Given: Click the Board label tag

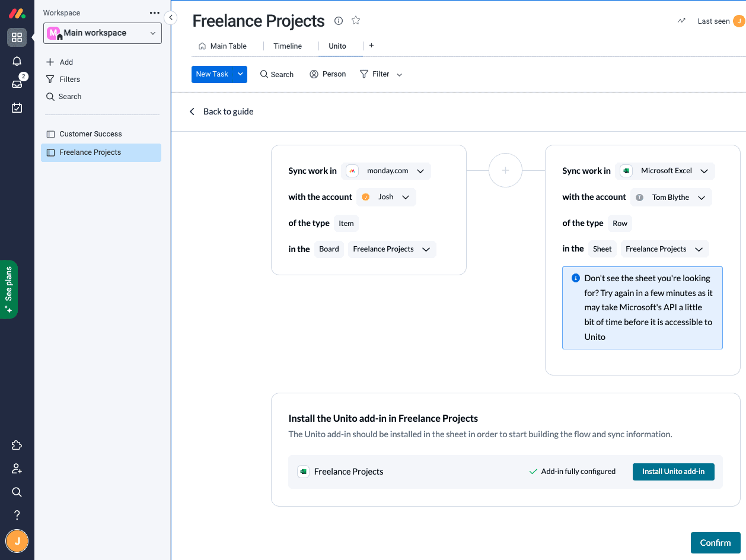Looking at the screenshot, I should coord(329,249).
